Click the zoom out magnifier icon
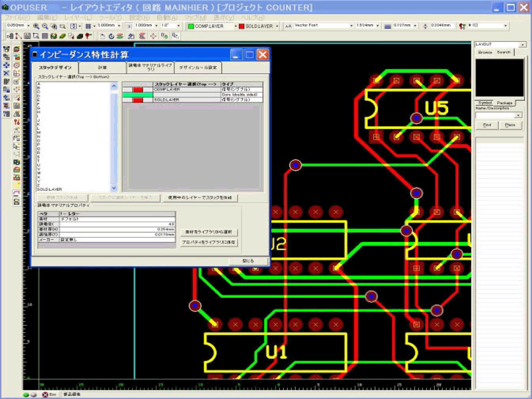Viewport: 532px width, 399px height. [x=45, y=26]
